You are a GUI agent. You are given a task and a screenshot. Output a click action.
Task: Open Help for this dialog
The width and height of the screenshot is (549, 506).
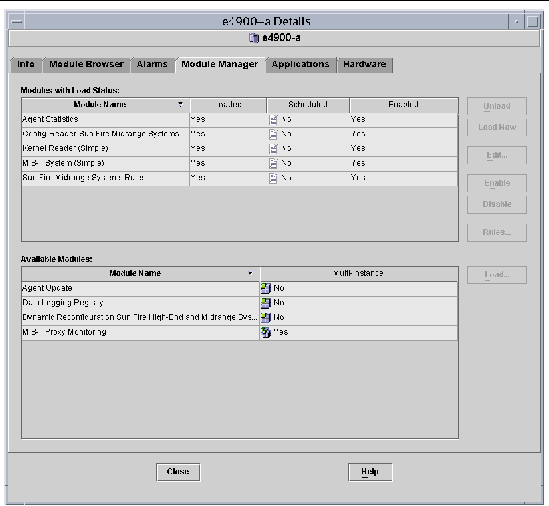pyautogui.click(x=370, y=472)
